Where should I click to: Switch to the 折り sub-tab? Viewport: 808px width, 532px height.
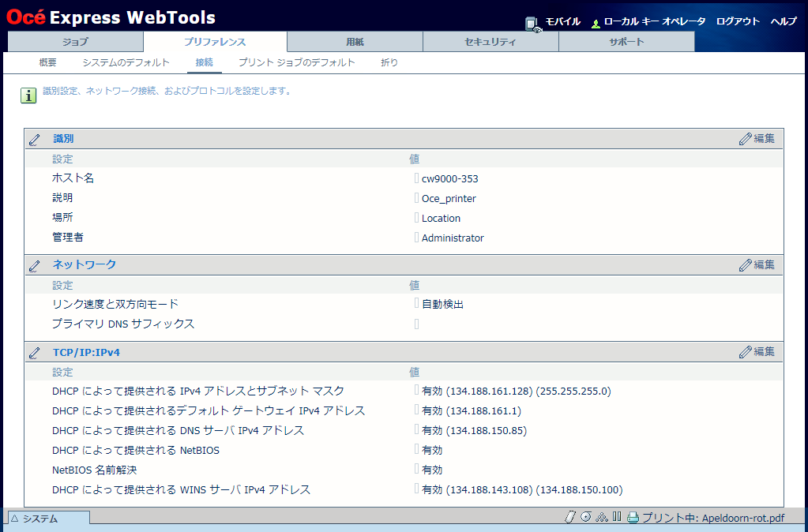(389, 62)
